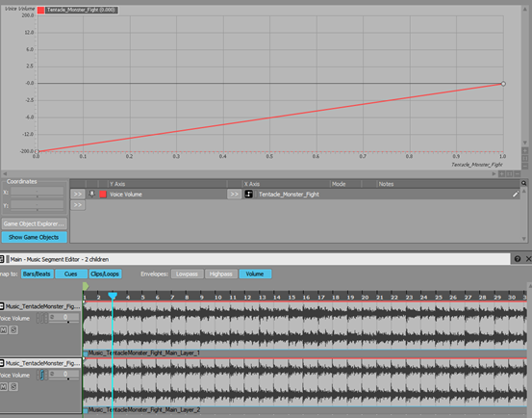
Task: Click the RTPC graph right scroll arrow
Action: [x=494, y=174]
